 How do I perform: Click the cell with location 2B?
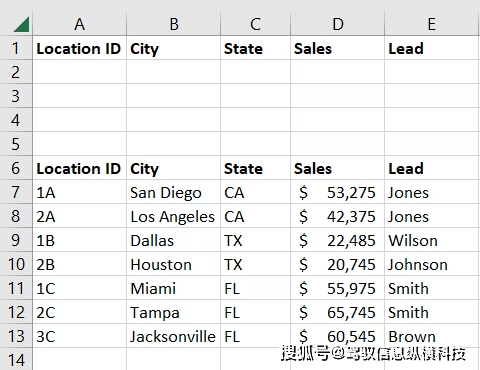79,264
